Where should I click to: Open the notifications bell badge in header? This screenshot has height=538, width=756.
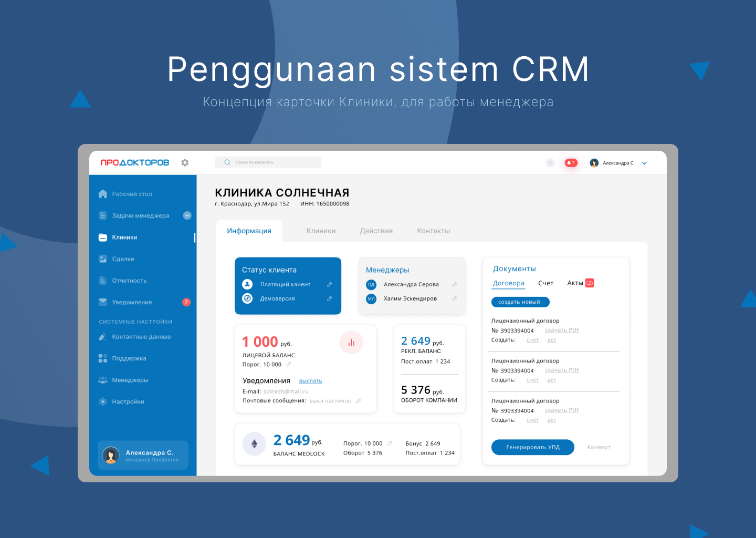coord(571,163)
